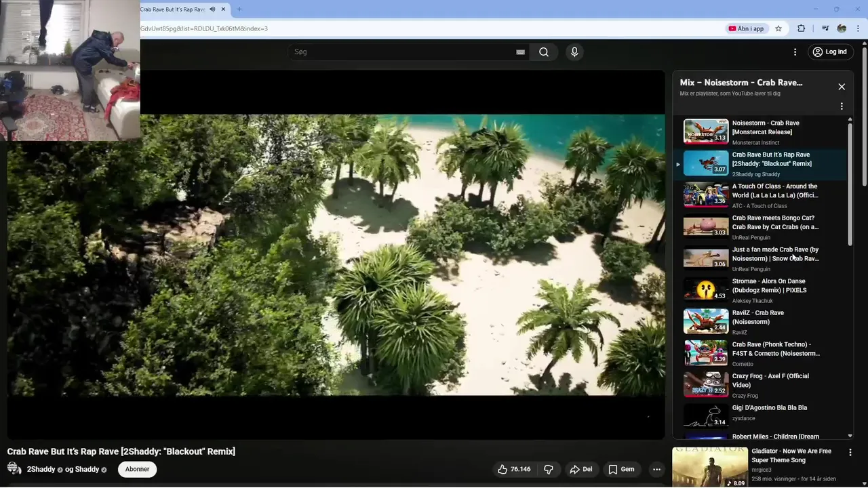Click the Åbn i app button
Image resolution: width=868 pixels, height=488 pixels.
[x=746, y=28]
